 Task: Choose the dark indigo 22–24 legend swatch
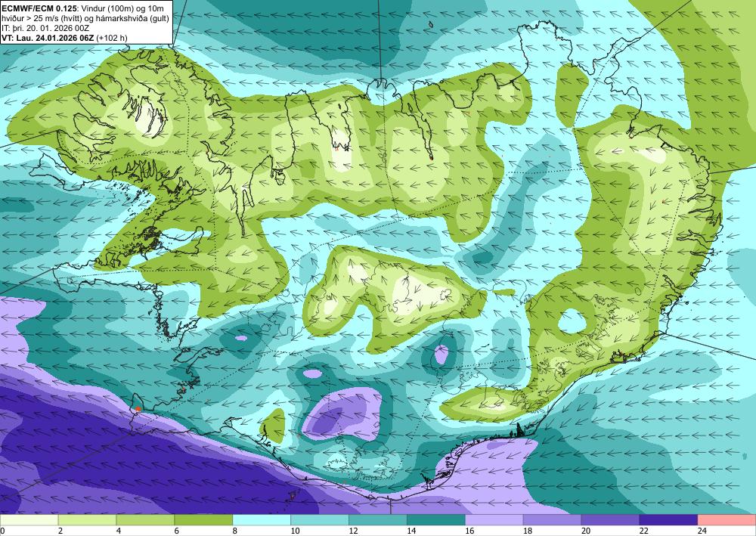pos(669,520)
